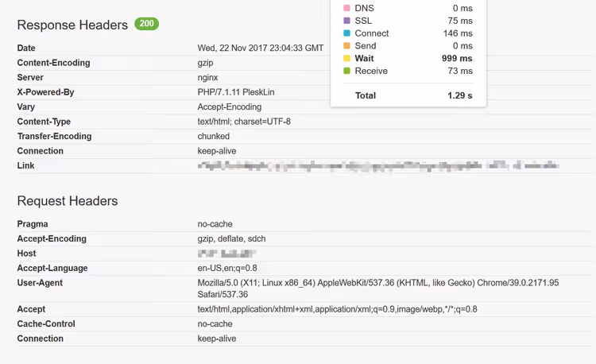596x364 pixels.
Task: Select the 'nginx' server value
Action: click(207, 78)
